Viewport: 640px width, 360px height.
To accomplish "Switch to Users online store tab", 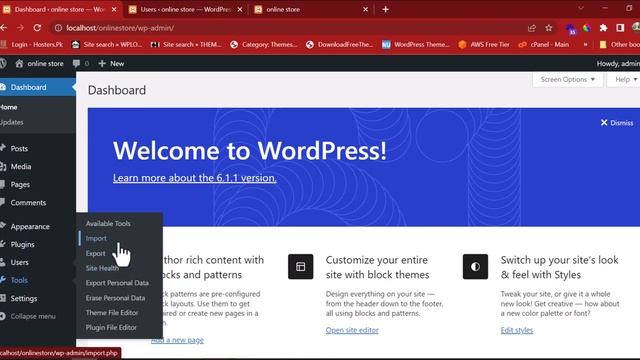I will [185, 9].
